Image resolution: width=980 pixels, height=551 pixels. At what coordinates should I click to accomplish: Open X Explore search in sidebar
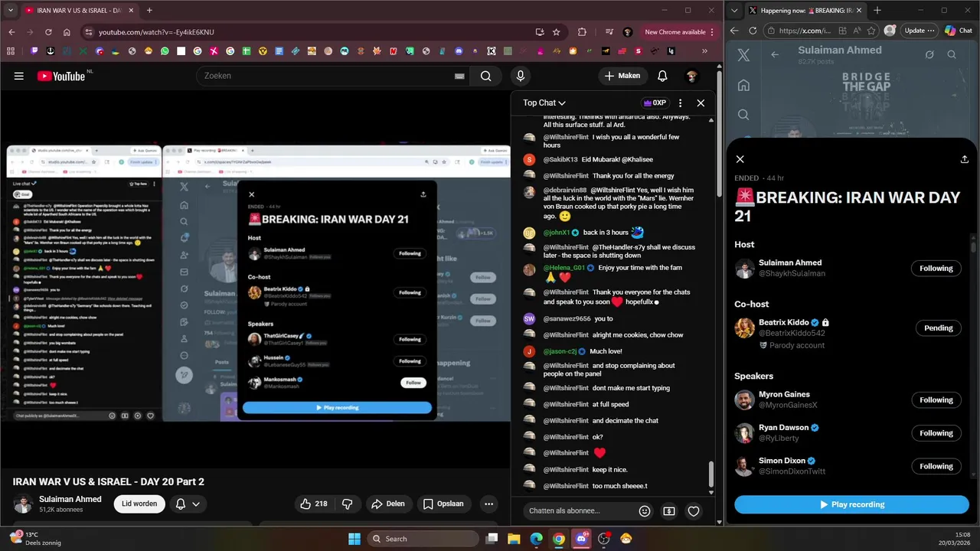743,115
